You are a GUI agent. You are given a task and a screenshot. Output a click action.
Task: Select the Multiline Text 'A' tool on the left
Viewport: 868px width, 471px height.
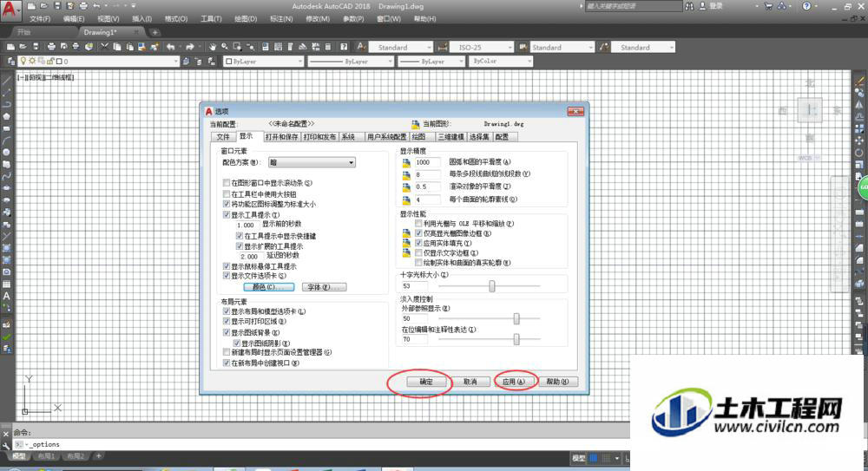point(7,296)
